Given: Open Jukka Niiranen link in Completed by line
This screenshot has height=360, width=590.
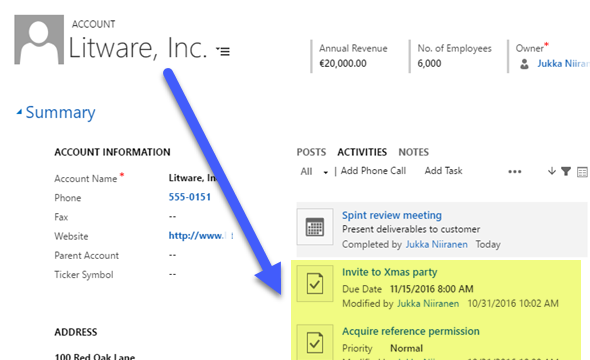Looking at the screenshot, I should pyautogui.click(x=436, y=245).
